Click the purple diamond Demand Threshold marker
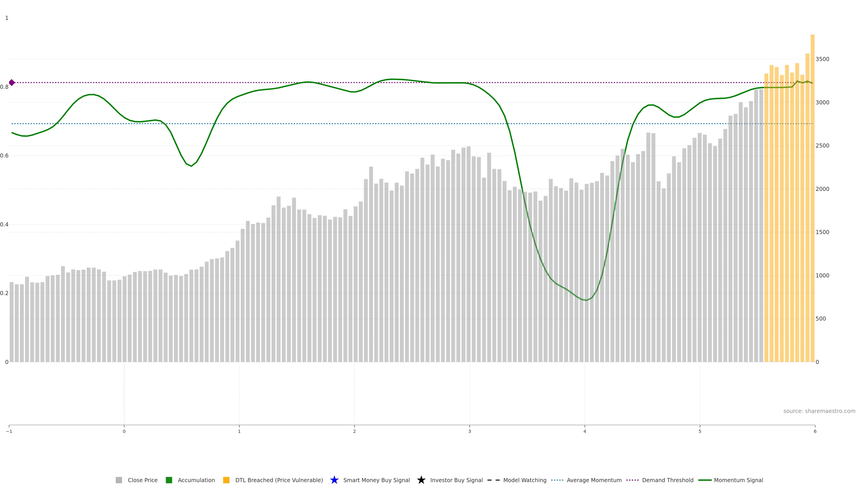Screen dimensions: 868x488 [x=12, y=82]
